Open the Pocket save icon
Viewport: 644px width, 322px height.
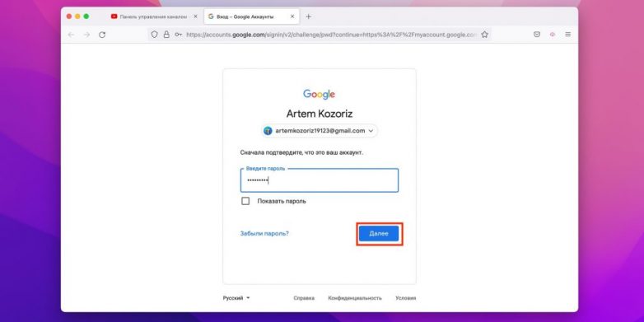pyautogui.click(x=537, y=35)
